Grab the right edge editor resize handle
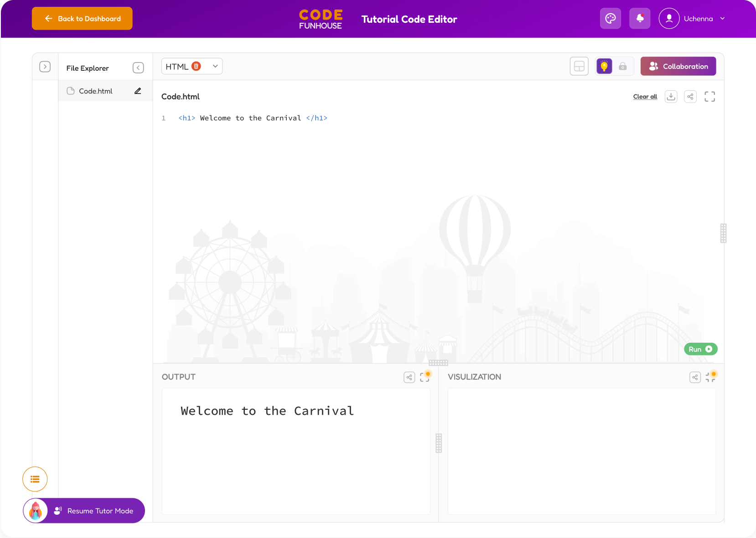This screenshot has width=756, height=538. click(723, 233)
